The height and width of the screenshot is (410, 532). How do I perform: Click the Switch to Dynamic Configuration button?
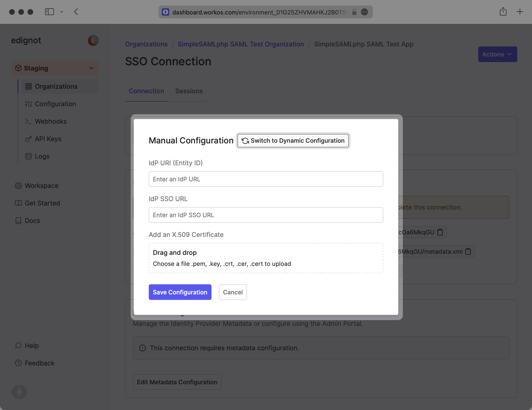point(293,141)
